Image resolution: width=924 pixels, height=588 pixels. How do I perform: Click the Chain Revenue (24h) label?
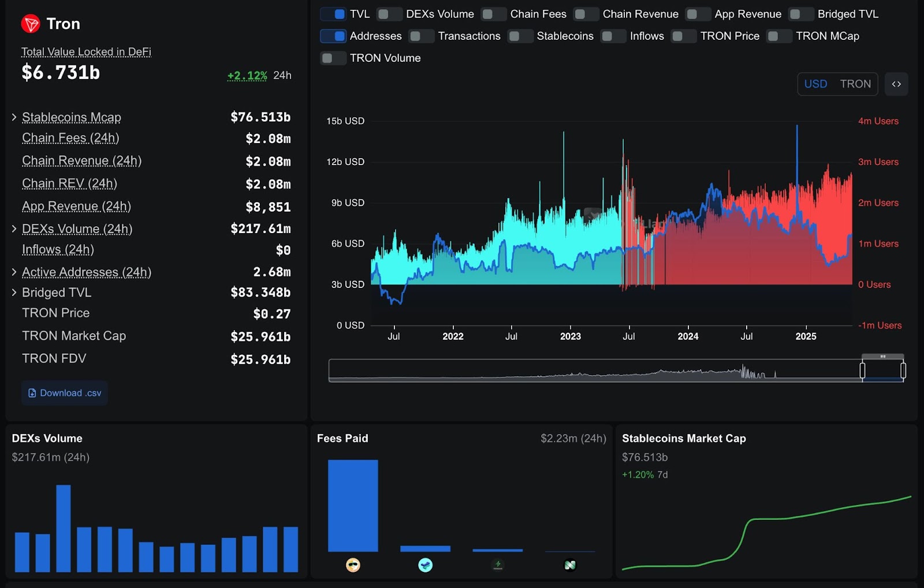[81, 161]
